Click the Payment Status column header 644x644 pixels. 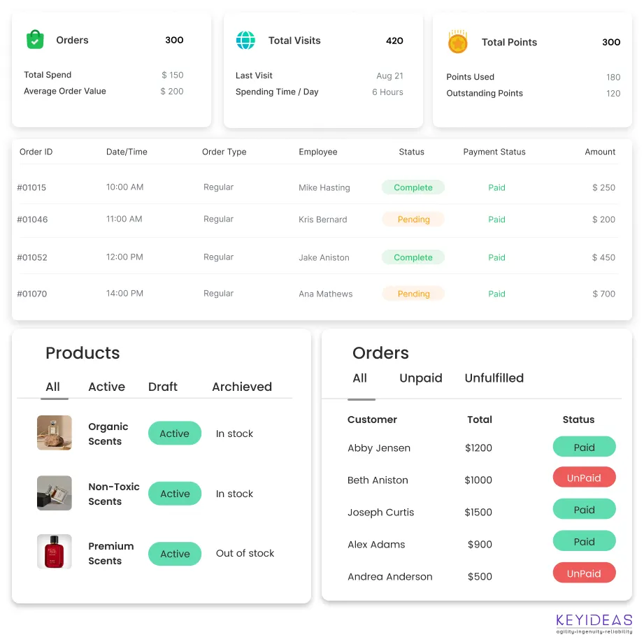tap(494, 152)
